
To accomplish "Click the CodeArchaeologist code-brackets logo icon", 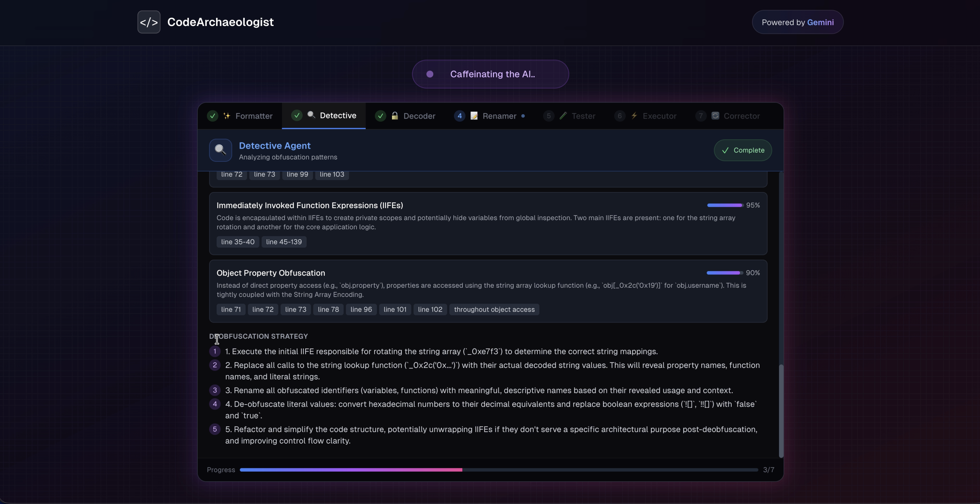I will 149,22.
